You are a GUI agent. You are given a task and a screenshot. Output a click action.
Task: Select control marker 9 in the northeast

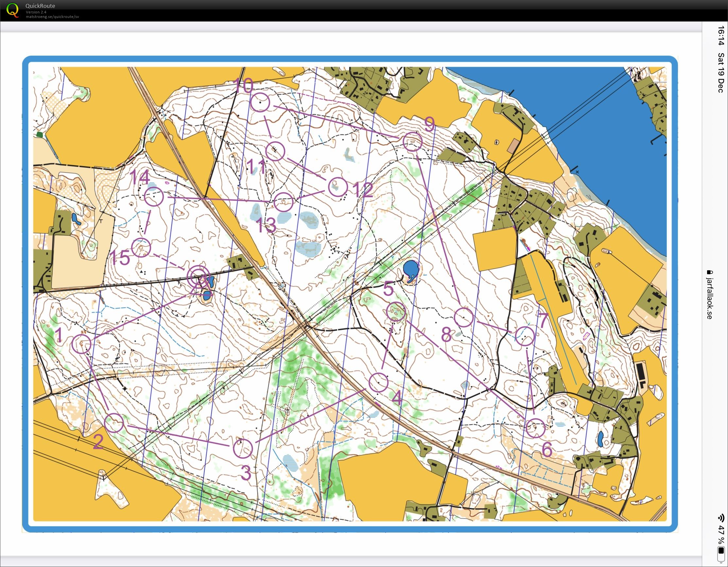pos(412,142)
